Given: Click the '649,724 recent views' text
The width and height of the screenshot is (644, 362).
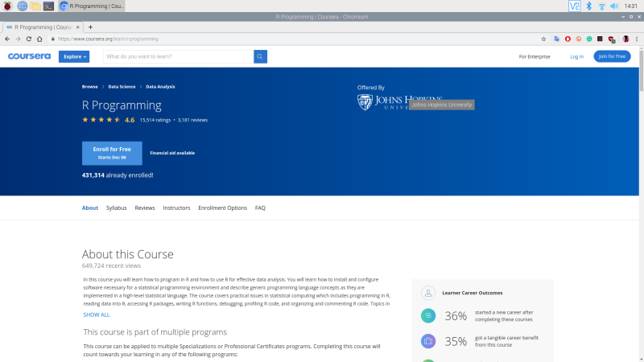Looking at the screenshot, I should (x=111, y=265).
